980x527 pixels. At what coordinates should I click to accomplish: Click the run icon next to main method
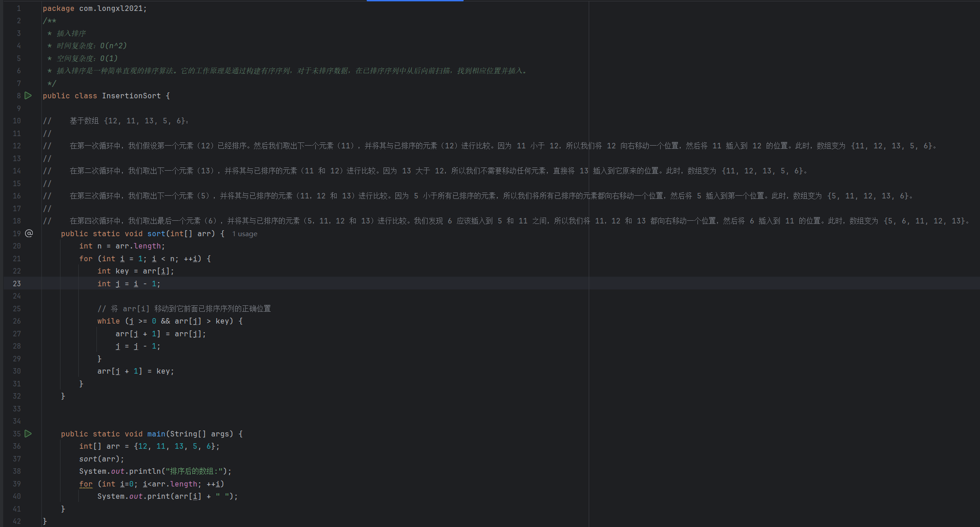click(x=28, y=434)
